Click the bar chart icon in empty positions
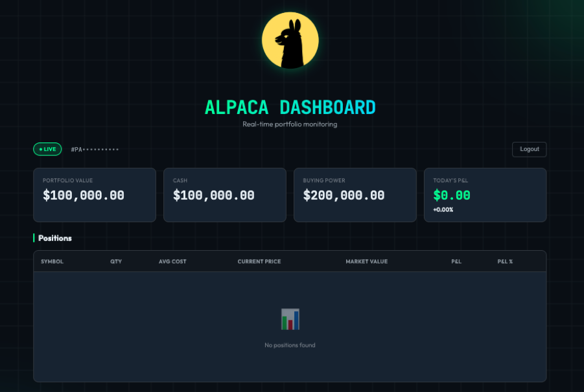The width and height of the screenshot is (584, 392). (x=290, y=319)
